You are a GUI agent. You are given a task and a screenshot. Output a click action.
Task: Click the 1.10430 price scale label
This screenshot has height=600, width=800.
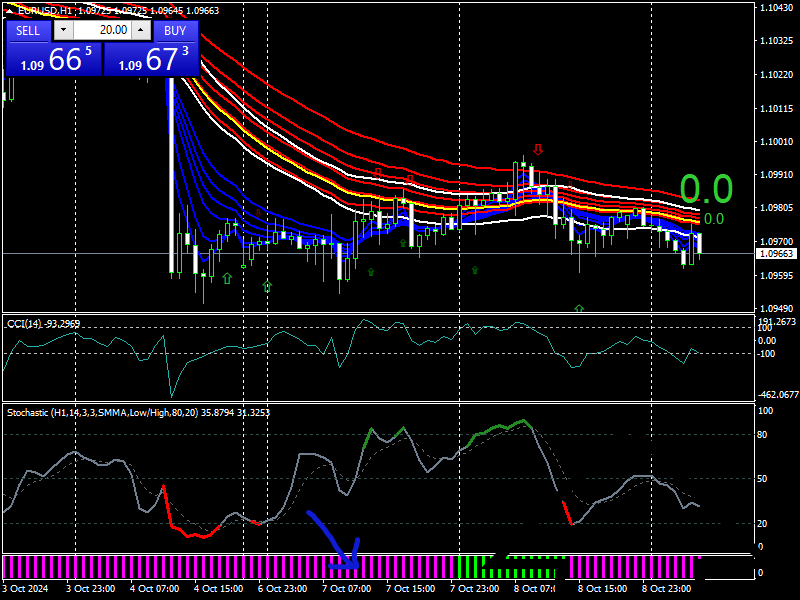coord(776,8)
